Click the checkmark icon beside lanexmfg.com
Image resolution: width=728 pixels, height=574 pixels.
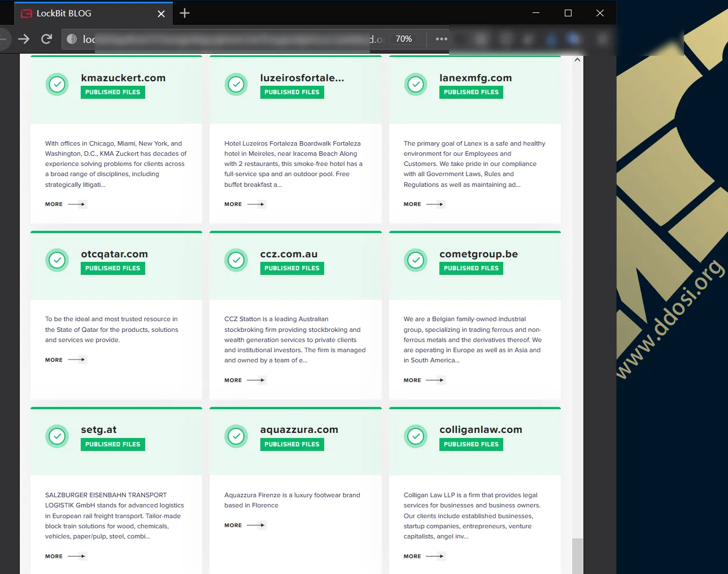tap(416, 85)
